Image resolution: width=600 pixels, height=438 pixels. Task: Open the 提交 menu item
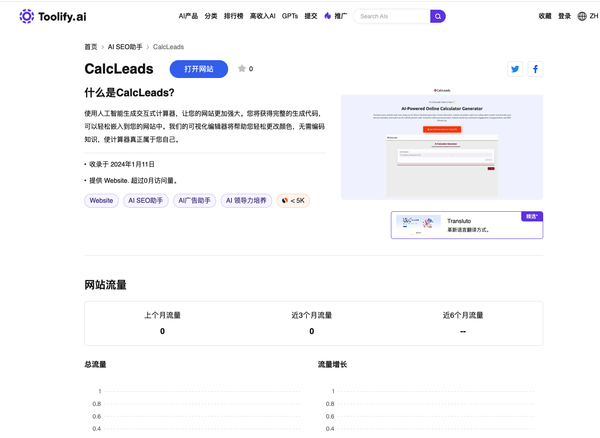coord(311,16)
